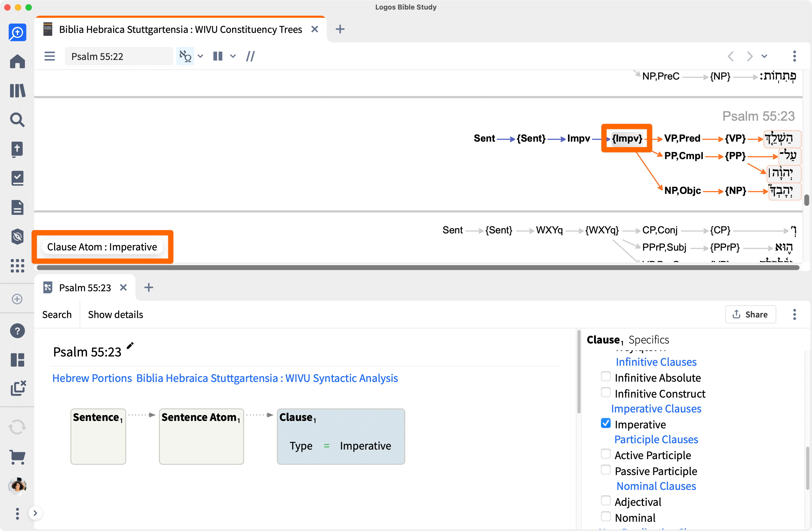
Task: Check the Nominal checkbox
Action: pos(606,517)
